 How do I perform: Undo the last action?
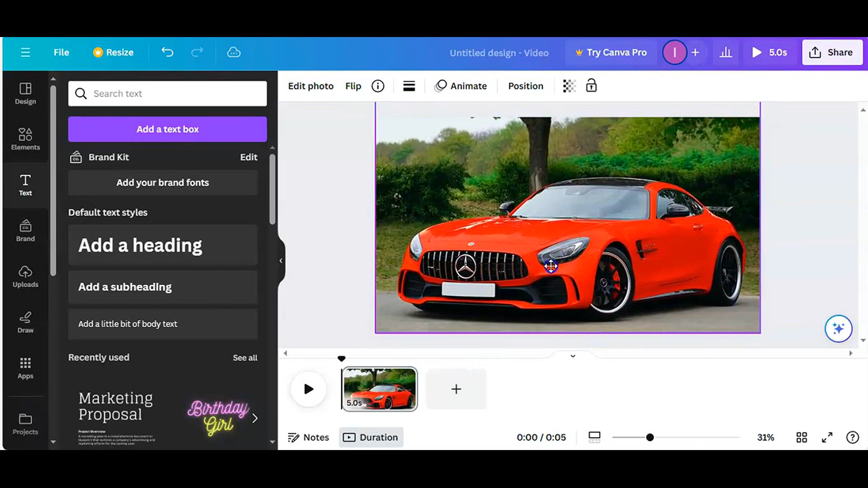167,52
